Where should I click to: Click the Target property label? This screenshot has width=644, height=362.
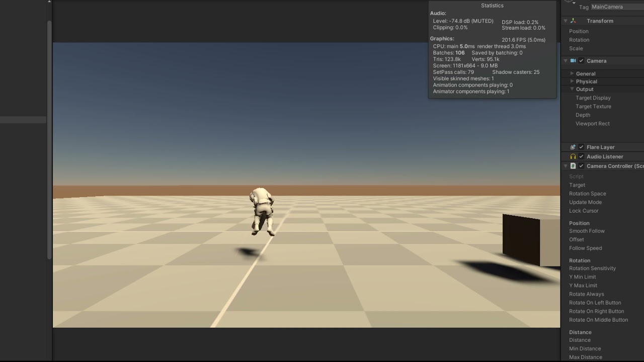click(577, 185)
